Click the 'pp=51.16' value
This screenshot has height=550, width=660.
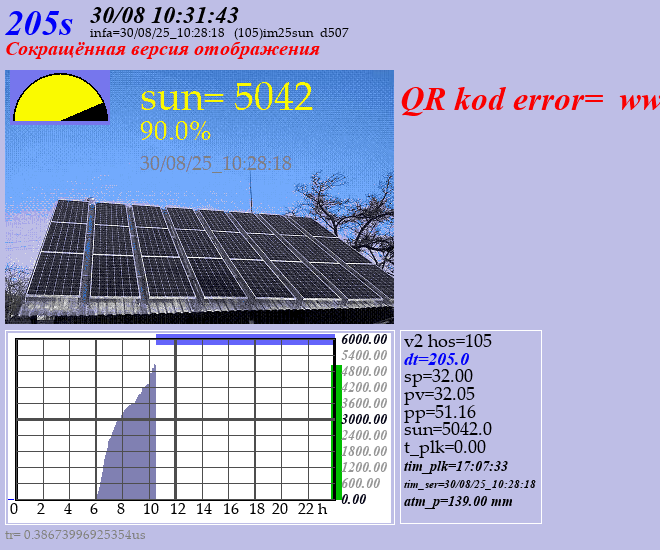coord(439,412)
